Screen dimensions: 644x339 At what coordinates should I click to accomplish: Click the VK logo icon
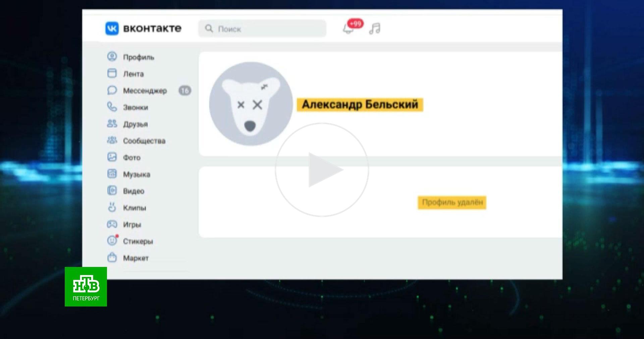[x=112, y=29]
